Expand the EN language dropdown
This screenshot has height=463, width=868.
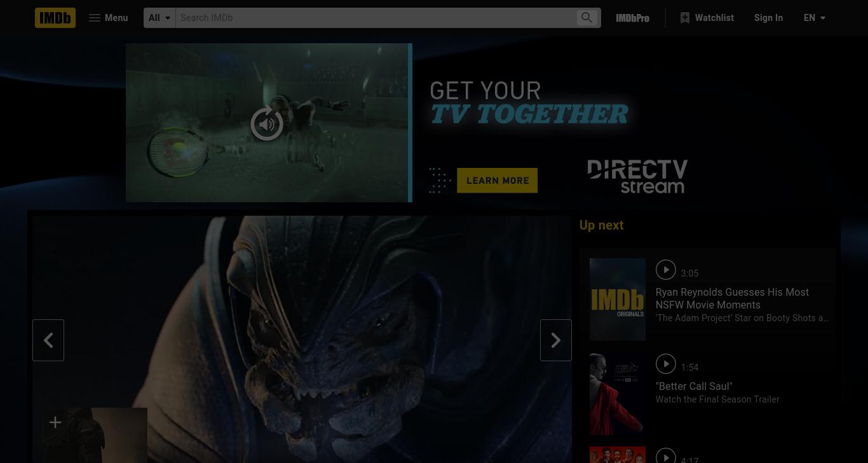click(x=815, y=18)
